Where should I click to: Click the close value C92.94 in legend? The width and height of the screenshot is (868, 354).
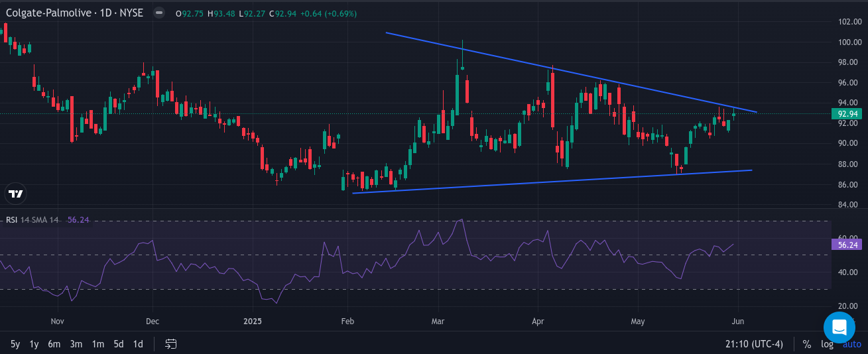tap(284, 13)
